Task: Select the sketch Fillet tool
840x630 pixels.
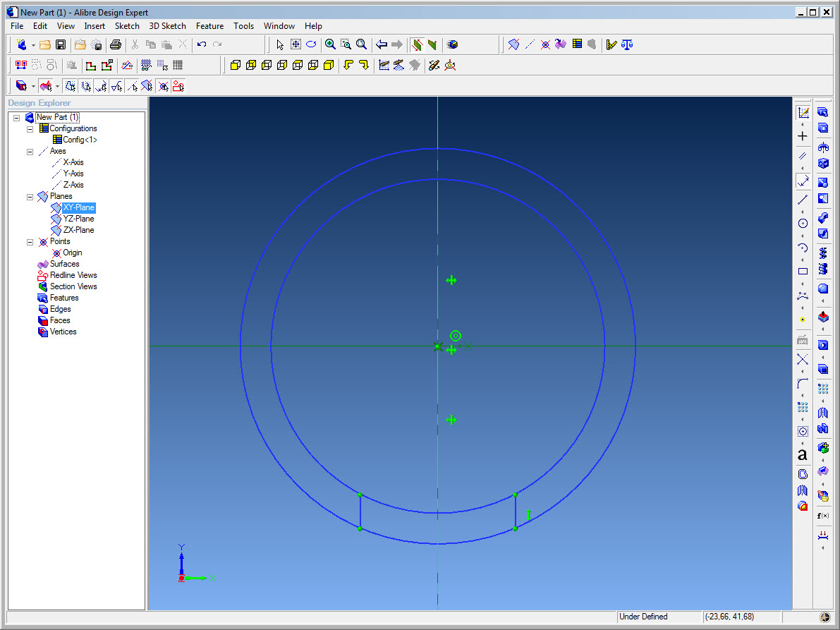Action: click(803, 384)
